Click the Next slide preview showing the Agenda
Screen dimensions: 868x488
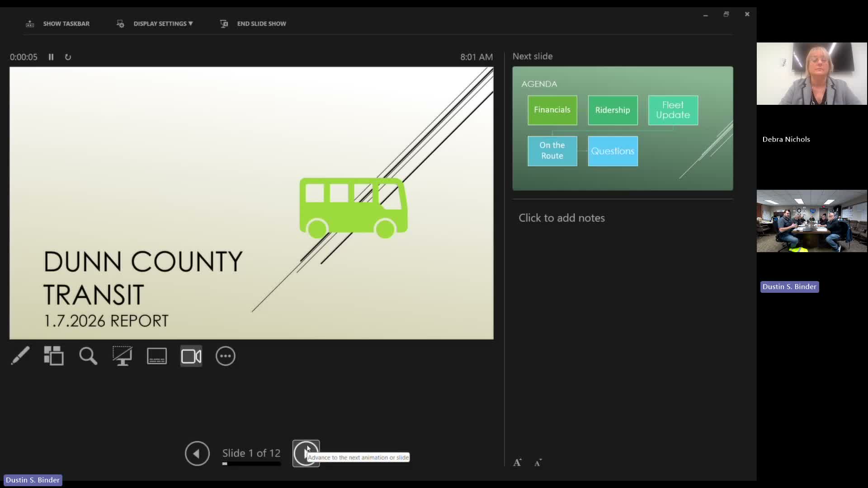point(622,129)
